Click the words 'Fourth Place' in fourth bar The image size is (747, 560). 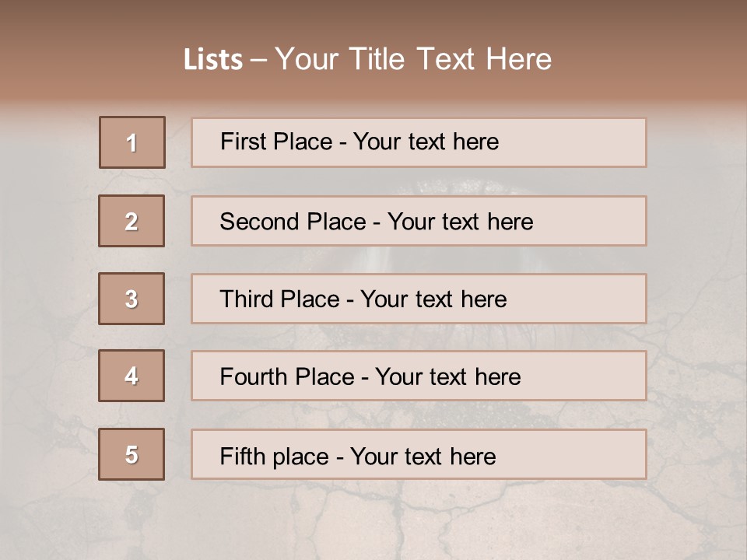287,376
